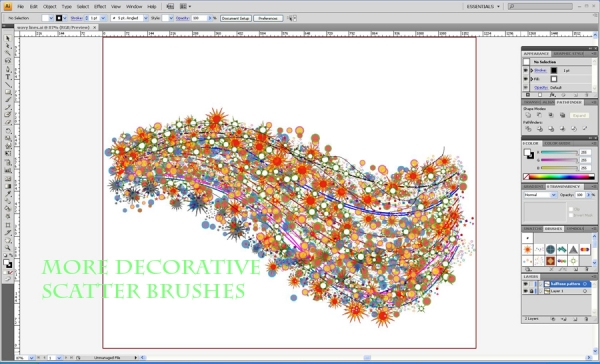Check the Invert Mask checkbox
The height and width of the screenshot is (364, 600).
click(x=571, y=215)
